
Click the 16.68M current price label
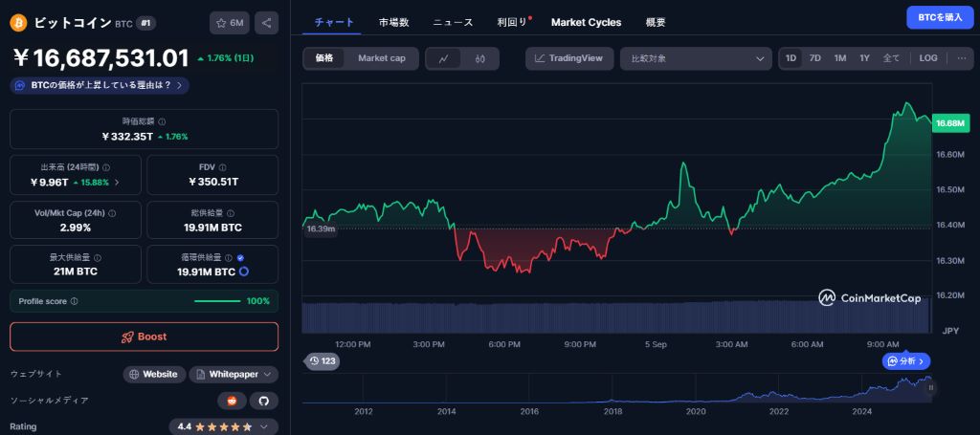tap(950, 123)
